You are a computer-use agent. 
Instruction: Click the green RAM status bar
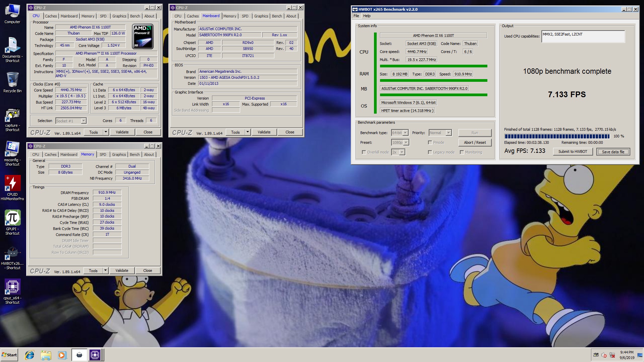pos(433,80)
